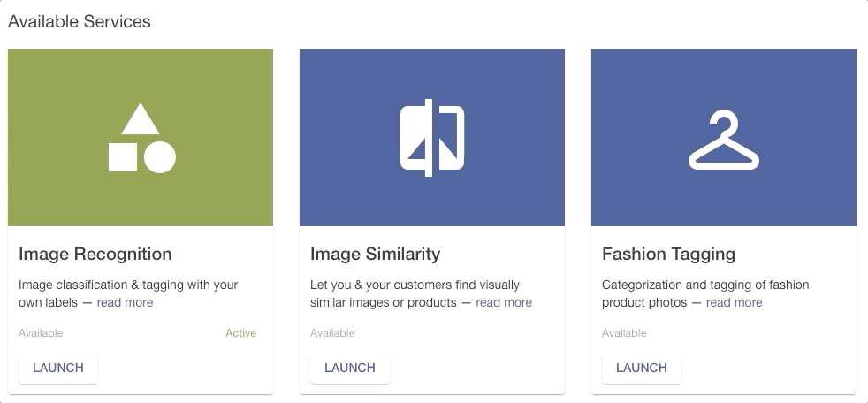Open read more link for Fashion Tagging

pos(734,303)
